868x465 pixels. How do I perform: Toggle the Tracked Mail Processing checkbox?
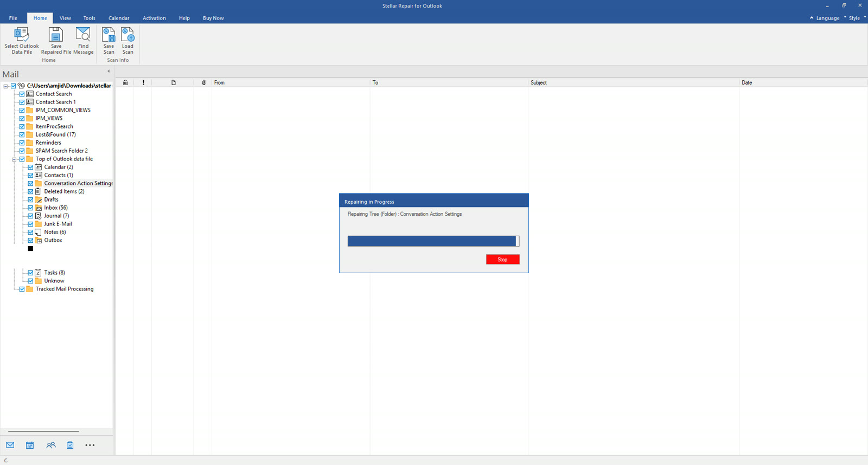click(x=22, y=289)
